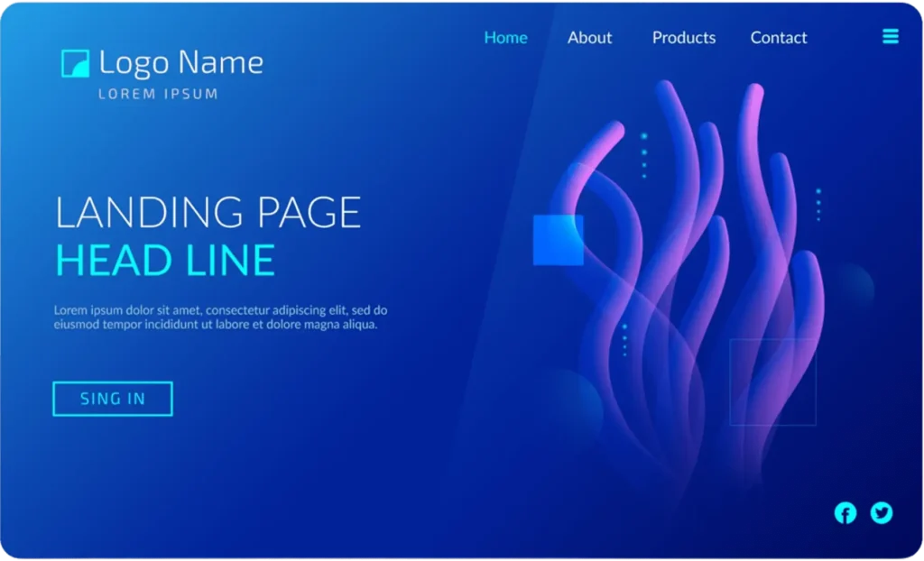Click the thin outlined square shape

point(772,382)
